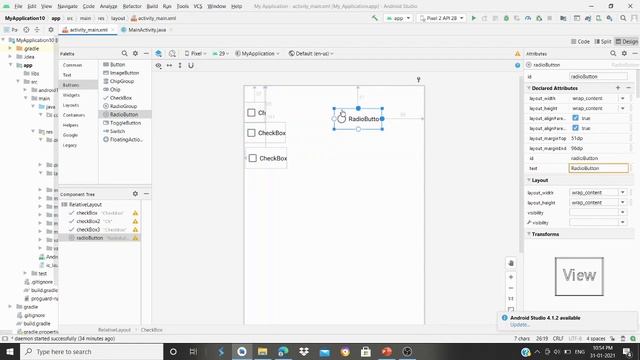Open Search Everywhere magnifier in main toolbar
640x360 pixels.
623,18
